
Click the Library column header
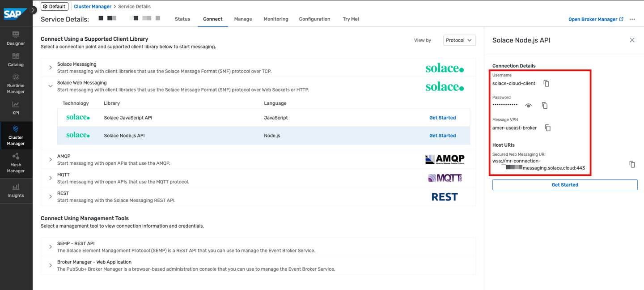point(112,103)
